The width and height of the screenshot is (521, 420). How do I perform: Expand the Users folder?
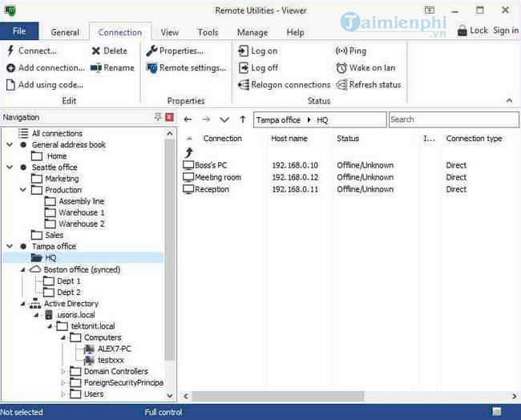pyautogui.click(x=63, y=394)
